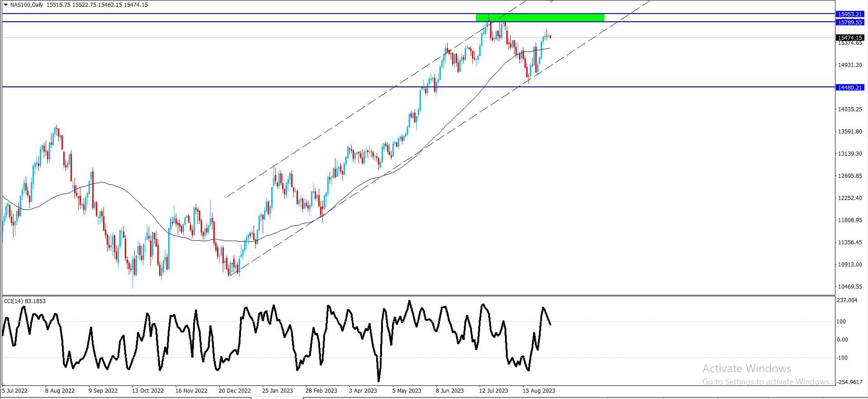This screenshot has height=399, width=868.
Task: Click the 28 Feb 2023 date label
Action: 321,391
